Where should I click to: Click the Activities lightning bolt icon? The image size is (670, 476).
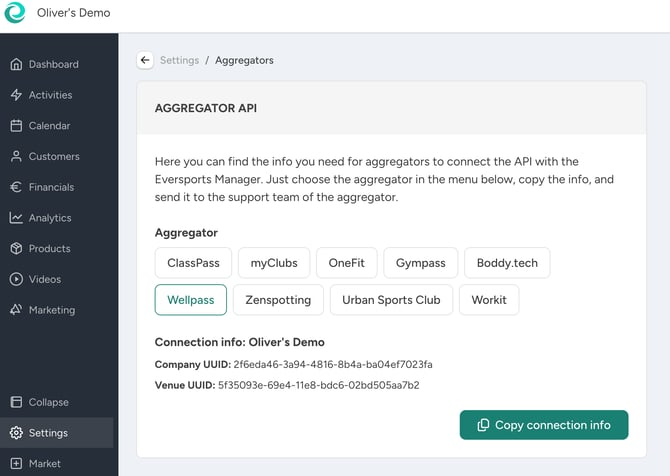click(16, 95)
